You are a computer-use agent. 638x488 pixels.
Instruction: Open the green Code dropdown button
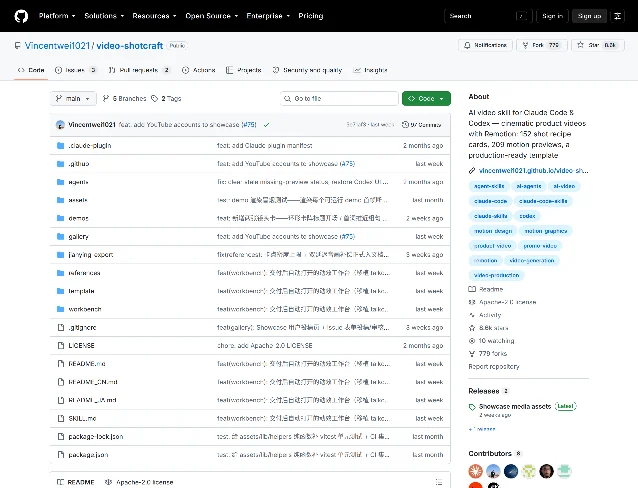point(426,98)
